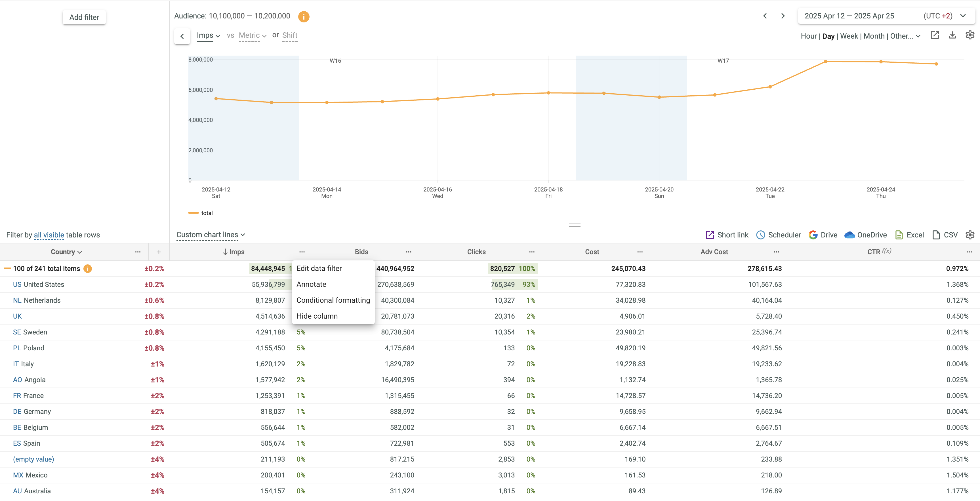This screenshot has height=501, width=980.
Task: Click the orange audience info icon
Action: pos(303,16)
